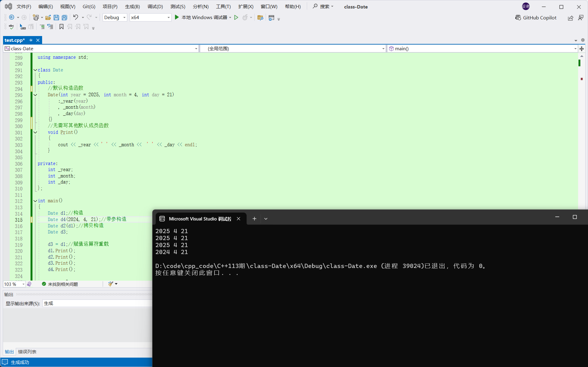This screenshot has height=367, width=588.
Task: Collapse the class Date code block
Action: [35, 70]
